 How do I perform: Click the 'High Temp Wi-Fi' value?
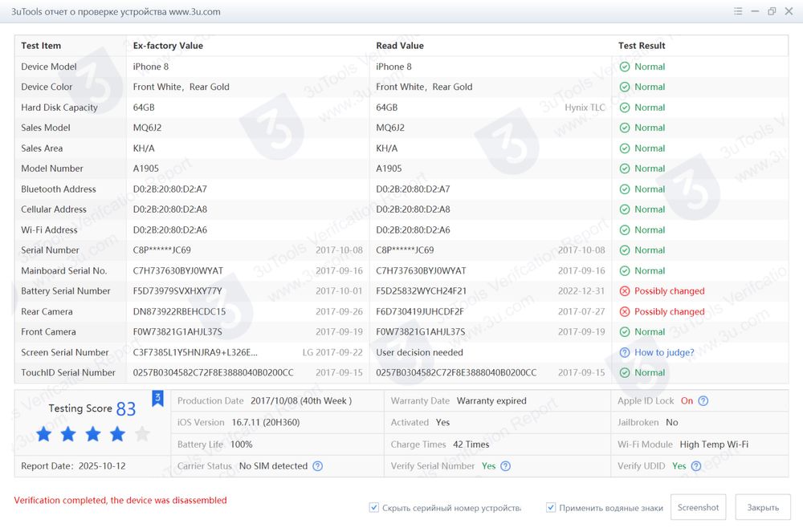(x=714, y=445)
